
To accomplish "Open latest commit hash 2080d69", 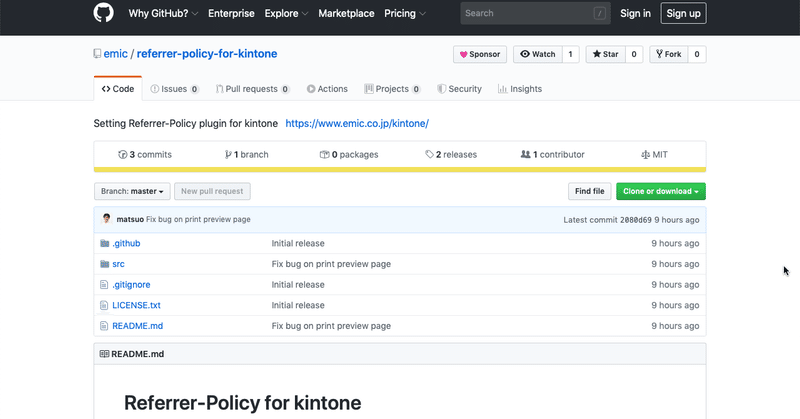I will [636, 219].
